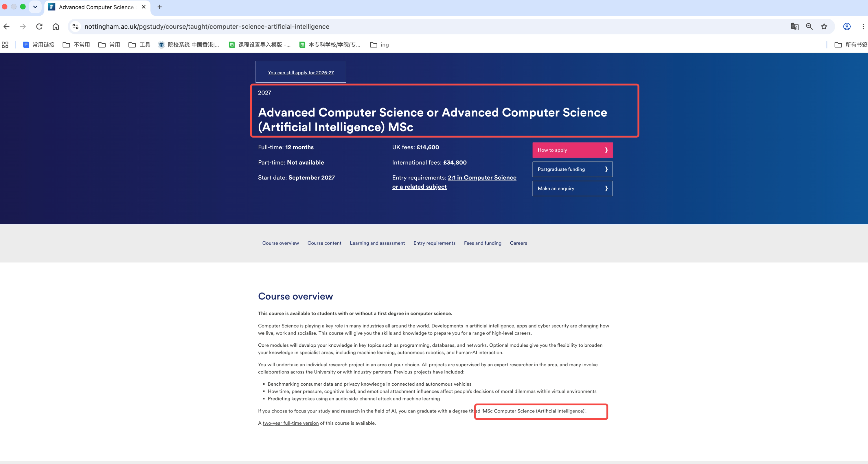Image resolution: width=868 pixels, height=464 pixels.
Task: Open the 院校系统 中国香港 bookmark
Action: pos(189,45)
